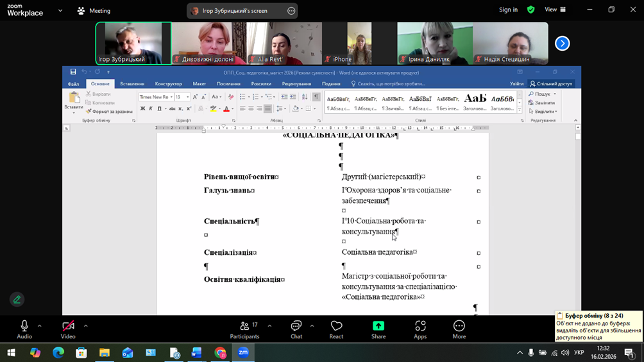Viewport: 644px width, 362px height.
Task: Open the Zoom Workplace dropdown chevron
Action: pos(60,10)
